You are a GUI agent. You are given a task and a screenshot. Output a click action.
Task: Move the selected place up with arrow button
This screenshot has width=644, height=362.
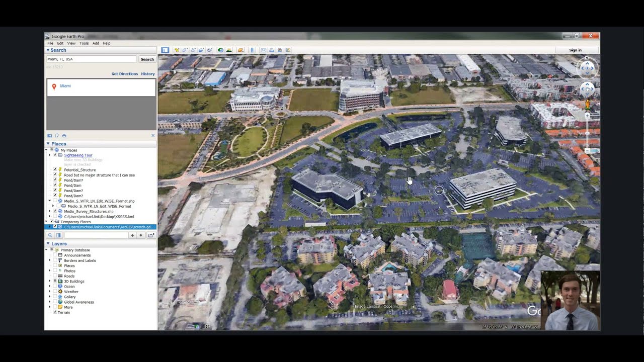132,235
